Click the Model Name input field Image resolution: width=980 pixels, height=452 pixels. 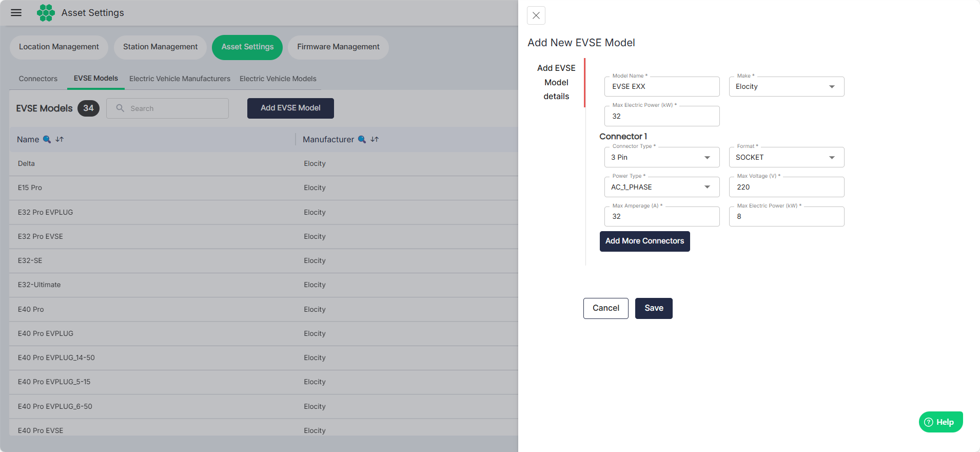[x=662, y=86]
